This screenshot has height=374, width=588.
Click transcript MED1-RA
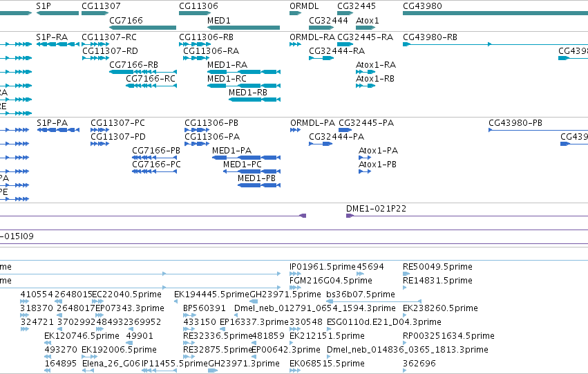(244, 72)
